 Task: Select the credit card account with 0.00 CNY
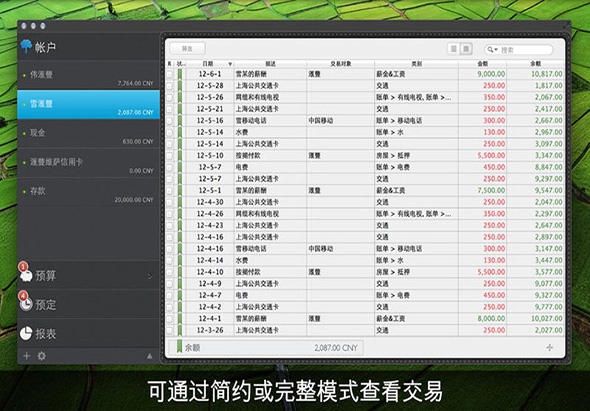click(88, 163)
